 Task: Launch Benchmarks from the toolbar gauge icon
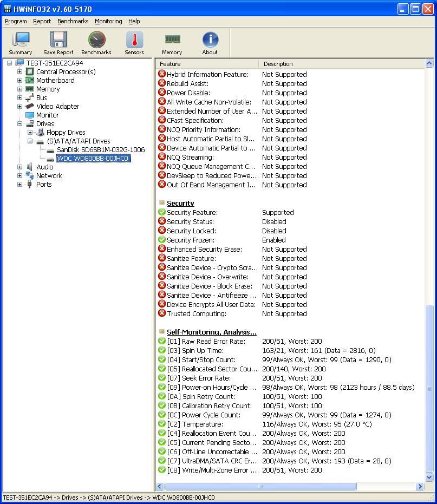(96, 40)
